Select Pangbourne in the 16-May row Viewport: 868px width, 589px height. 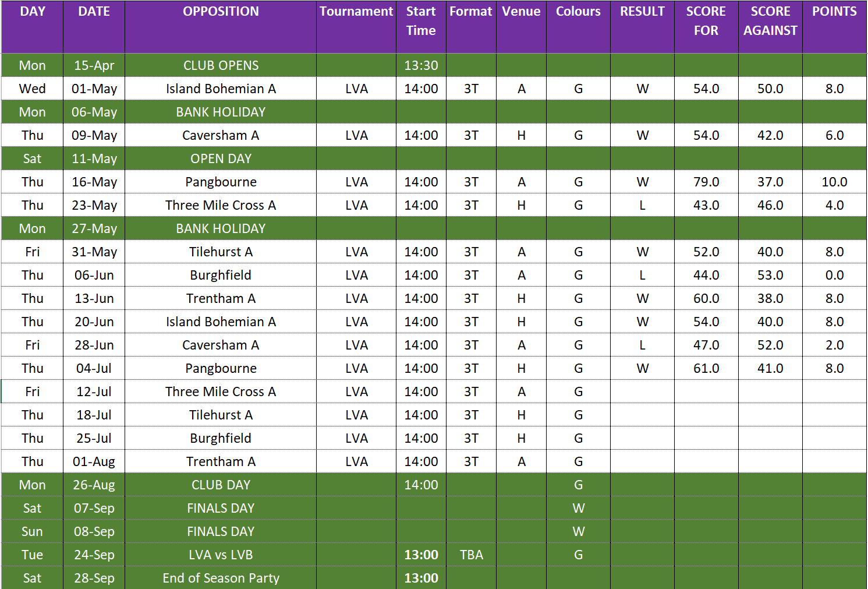coord(221,182)
